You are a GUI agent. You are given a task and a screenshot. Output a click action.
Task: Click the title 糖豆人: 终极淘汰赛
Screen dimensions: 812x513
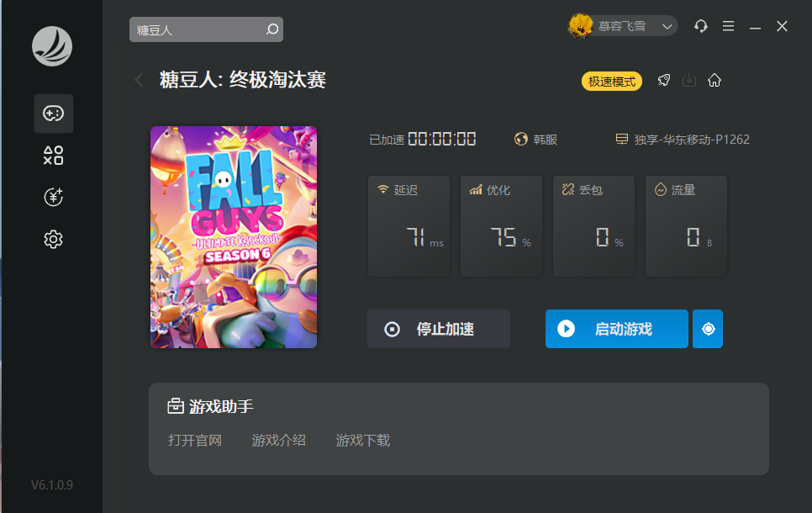click(242, 81)
